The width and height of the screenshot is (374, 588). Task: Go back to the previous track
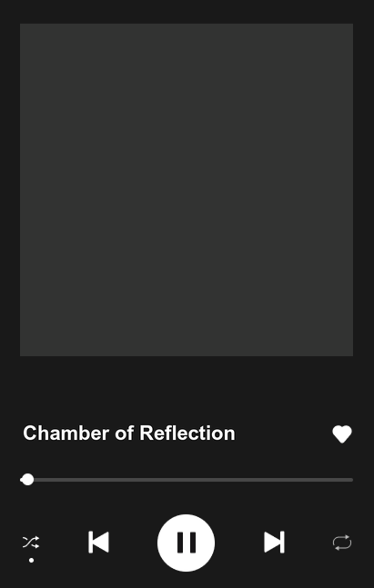pyautogui.click(x=99, y=543)
